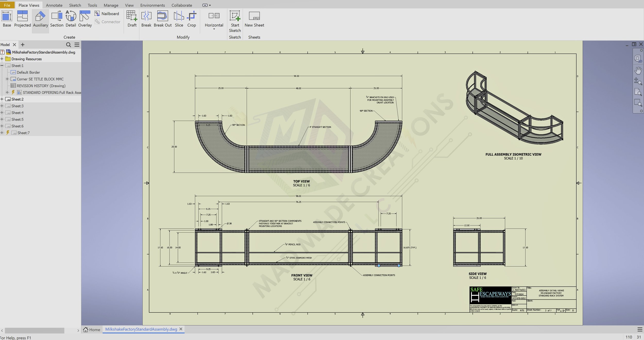Switch to the Sketch ribbon tab

pyautogui.click(x=75, y=5)
